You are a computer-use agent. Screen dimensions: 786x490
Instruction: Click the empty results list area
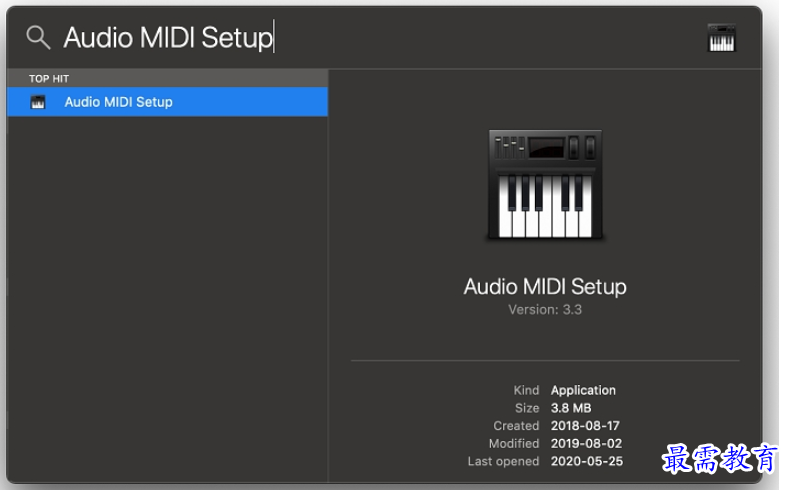pos(167,300)
